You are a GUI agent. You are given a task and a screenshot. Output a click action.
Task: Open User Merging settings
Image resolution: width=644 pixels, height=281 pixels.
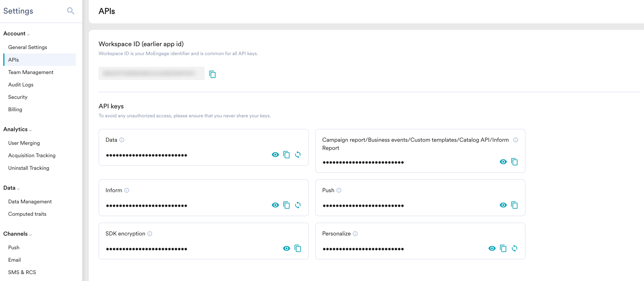tap(24, 143)
